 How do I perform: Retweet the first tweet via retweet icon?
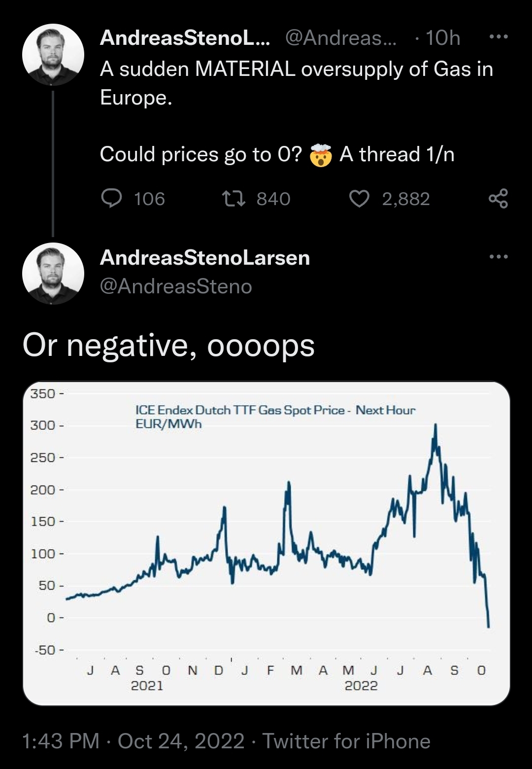233,199
